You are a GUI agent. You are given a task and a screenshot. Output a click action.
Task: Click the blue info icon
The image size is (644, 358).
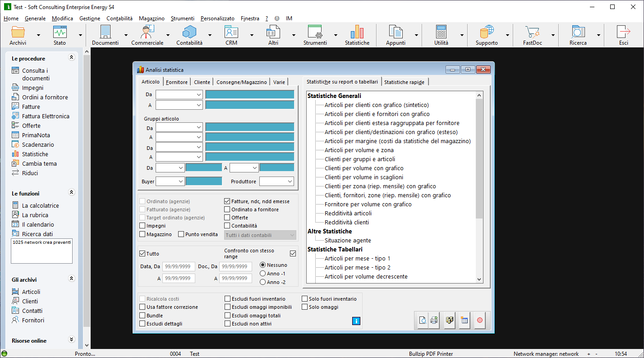pyautogui.click(x=356, y=321)
